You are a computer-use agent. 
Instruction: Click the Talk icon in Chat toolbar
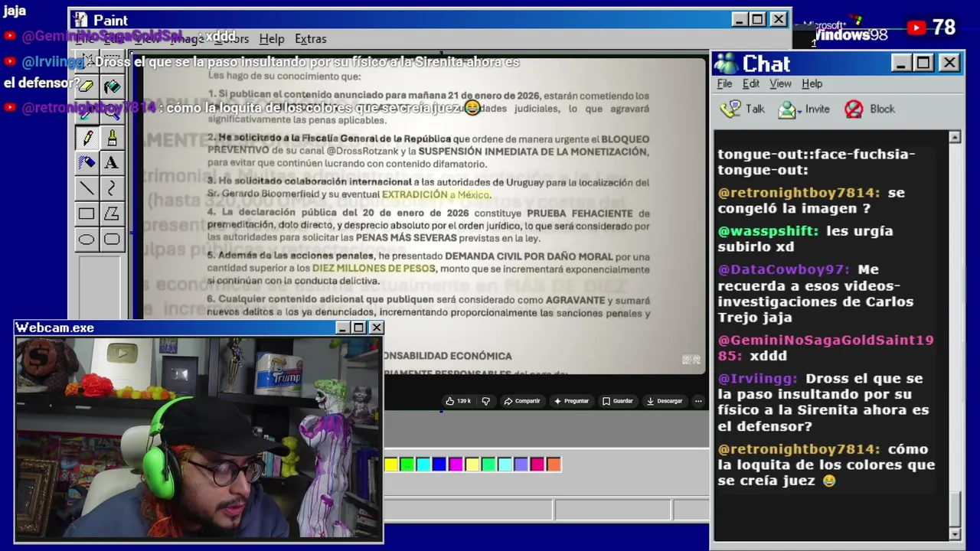[730, 109]
